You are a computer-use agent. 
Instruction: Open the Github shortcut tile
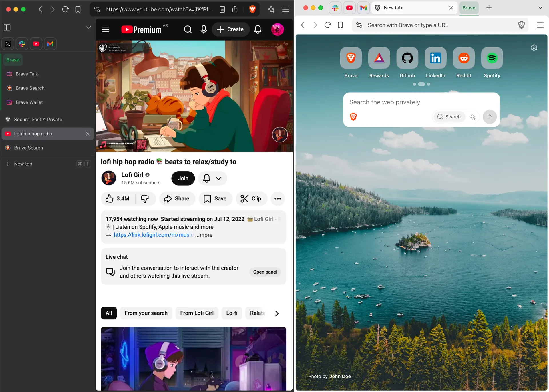click(x=407, y=58)
